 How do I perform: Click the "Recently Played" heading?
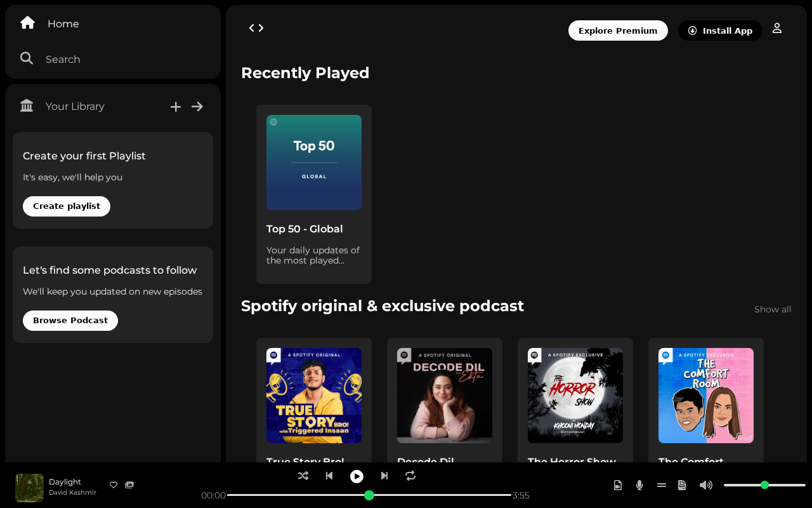(x=305, y=73)
